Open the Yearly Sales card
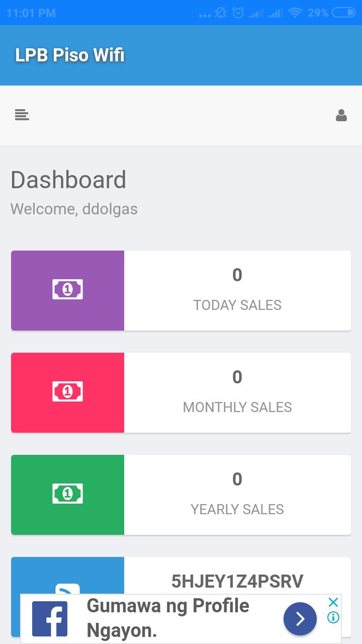The height and width of the screenshot is (644, 362). coord(181,495)
